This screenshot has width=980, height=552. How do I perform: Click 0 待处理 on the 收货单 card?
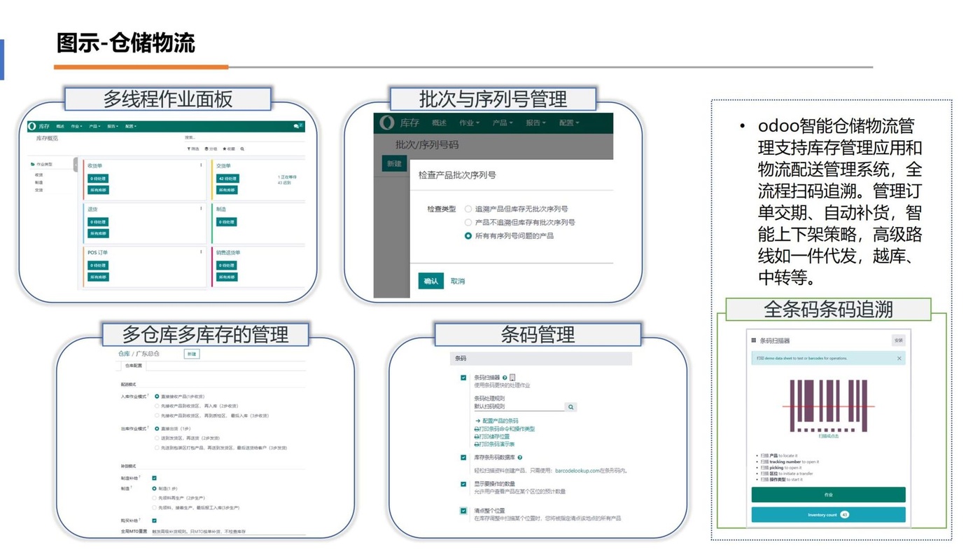pyautogui.click(x=98, y=179)
